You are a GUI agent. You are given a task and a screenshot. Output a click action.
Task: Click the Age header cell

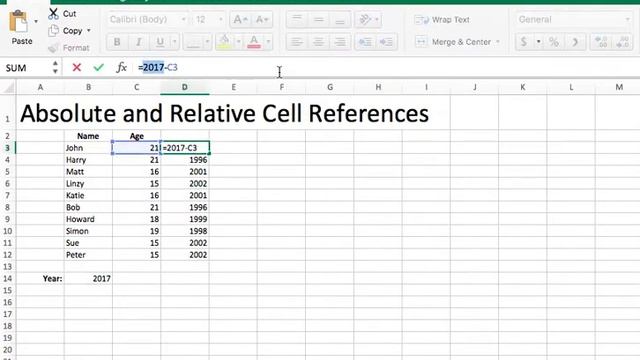click(137, 136)
